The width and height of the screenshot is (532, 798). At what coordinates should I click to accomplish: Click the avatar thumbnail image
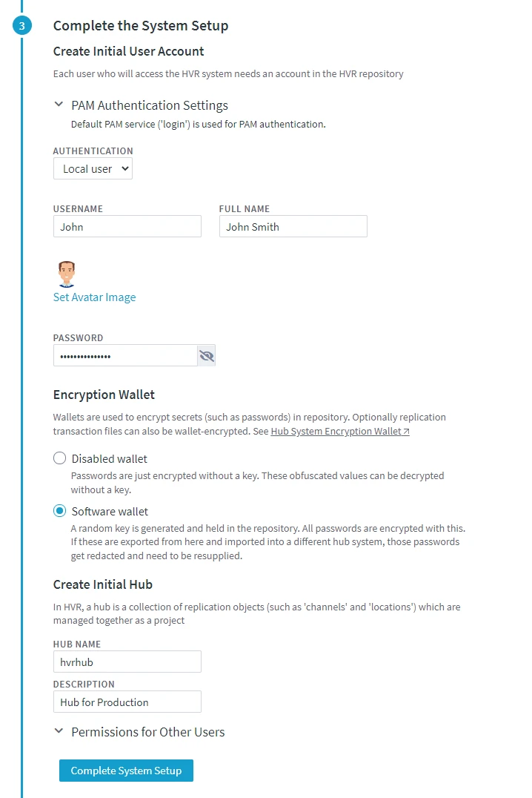(x=66, y=273)
